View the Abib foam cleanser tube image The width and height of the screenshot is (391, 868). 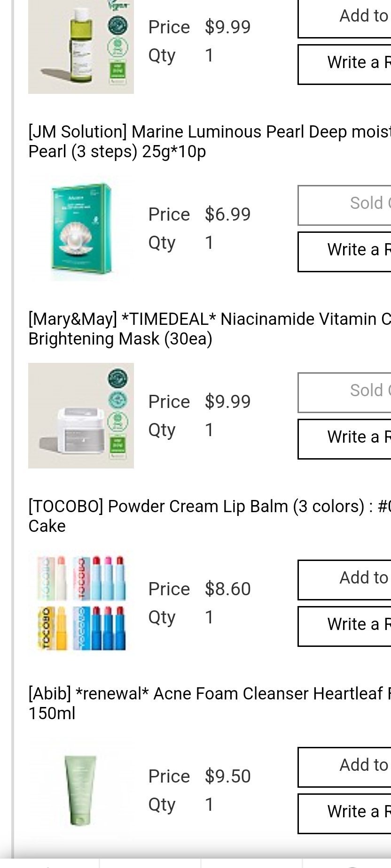81,790
